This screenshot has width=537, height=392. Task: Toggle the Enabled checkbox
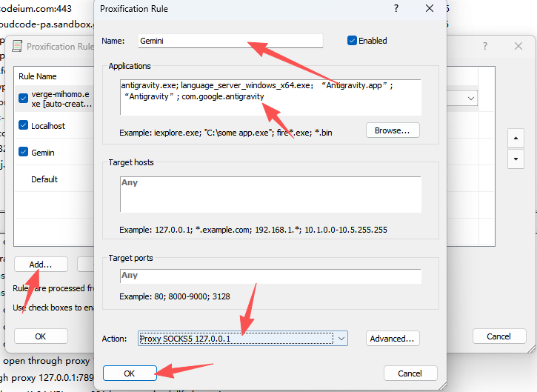click(x=353, y=41)
